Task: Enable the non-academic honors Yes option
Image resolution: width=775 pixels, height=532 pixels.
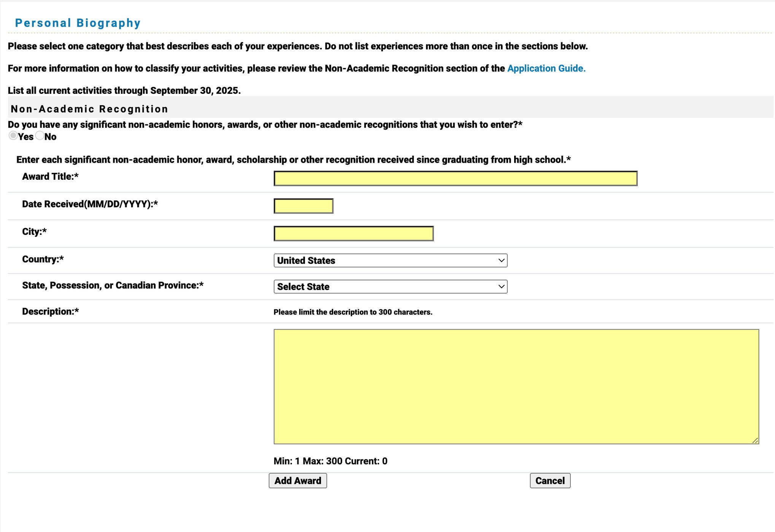Action: (x=13, y=136)
